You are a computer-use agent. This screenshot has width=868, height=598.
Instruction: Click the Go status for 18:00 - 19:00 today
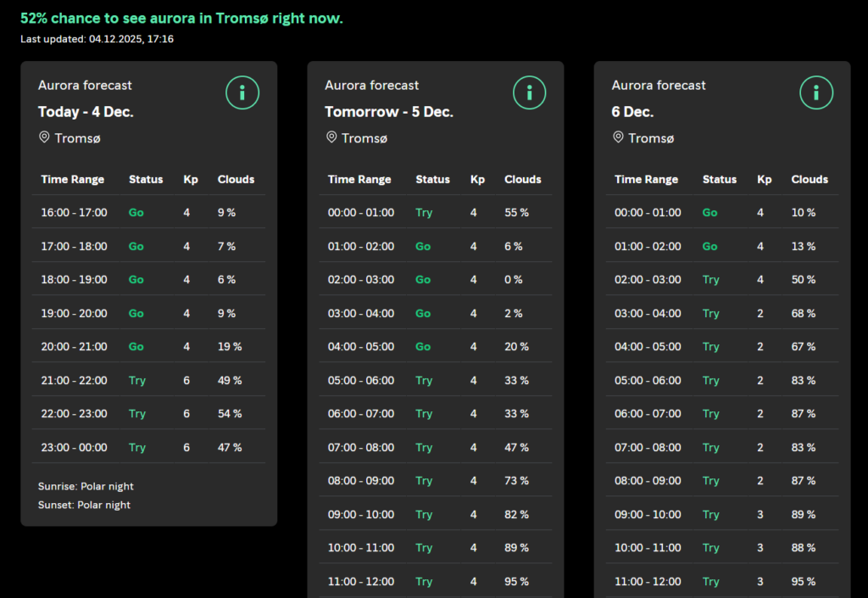point(136,279)
